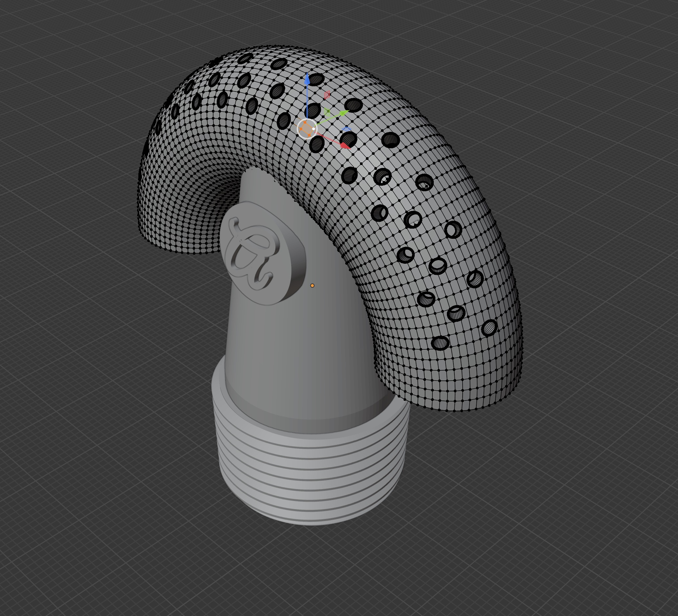Click the red plane handle on the gizmo

[x=327, y=95]
